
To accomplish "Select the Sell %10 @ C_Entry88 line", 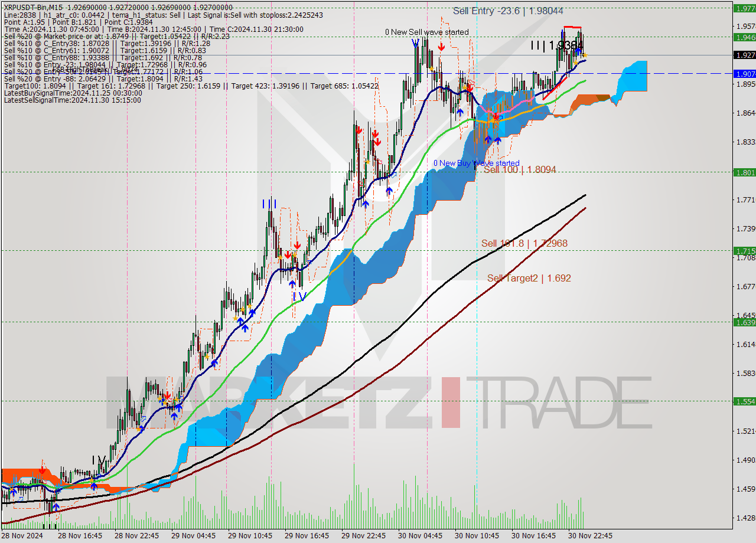I will pyautogui.click(x=103, y=57).
